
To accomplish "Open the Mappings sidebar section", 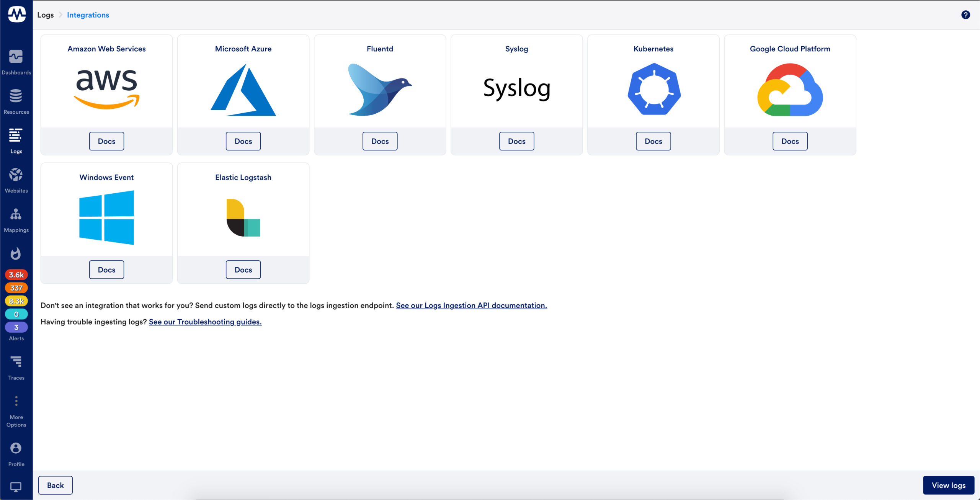I will (x=16, y=220).
